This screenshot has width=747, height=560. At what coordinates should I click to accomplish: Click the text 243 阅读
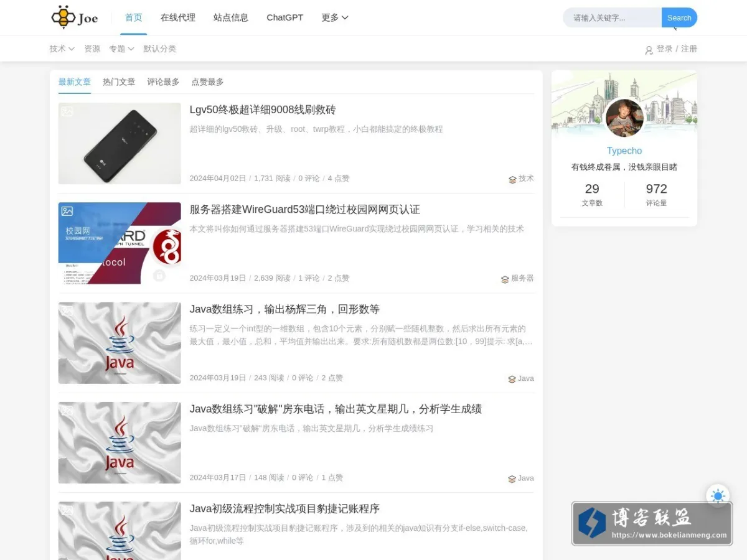click(269, 378)
